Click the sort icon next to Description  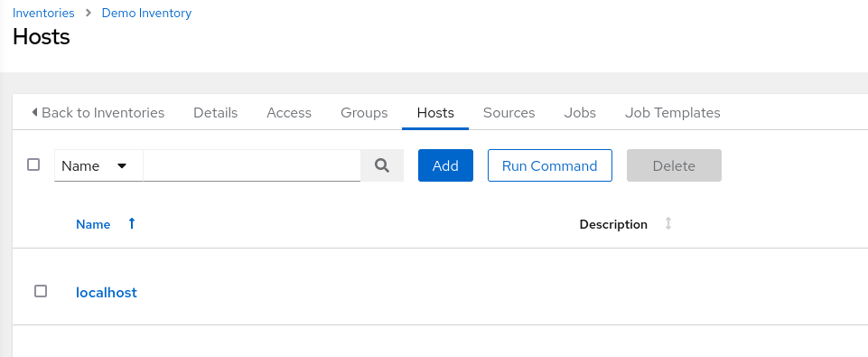(x=668, y=224)
